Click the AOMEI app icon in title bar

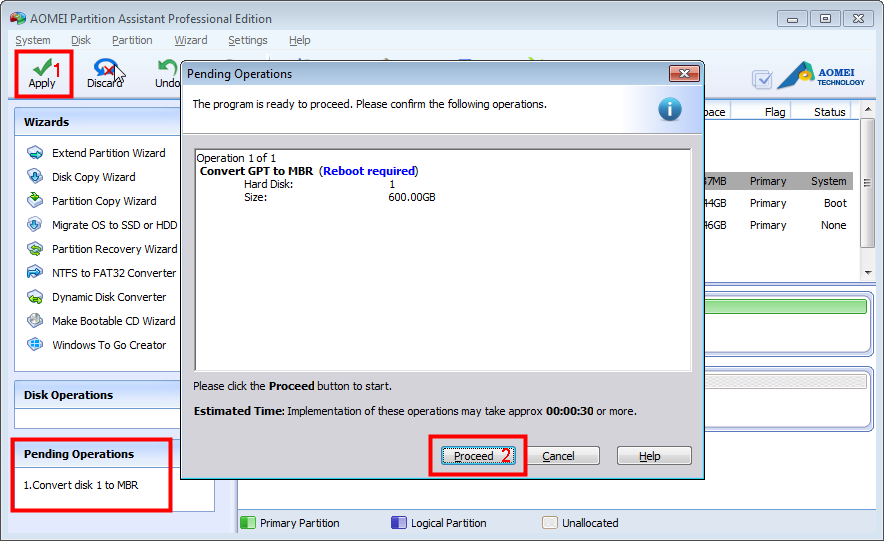(x=17, y=18)
